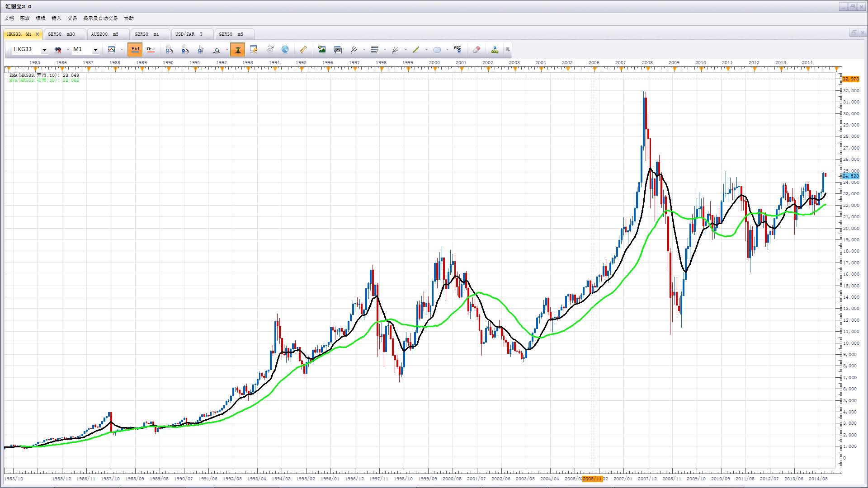Viewport: 868px width, 488px height.
Task: Restore the inner chart window
Action: (854, 33)
